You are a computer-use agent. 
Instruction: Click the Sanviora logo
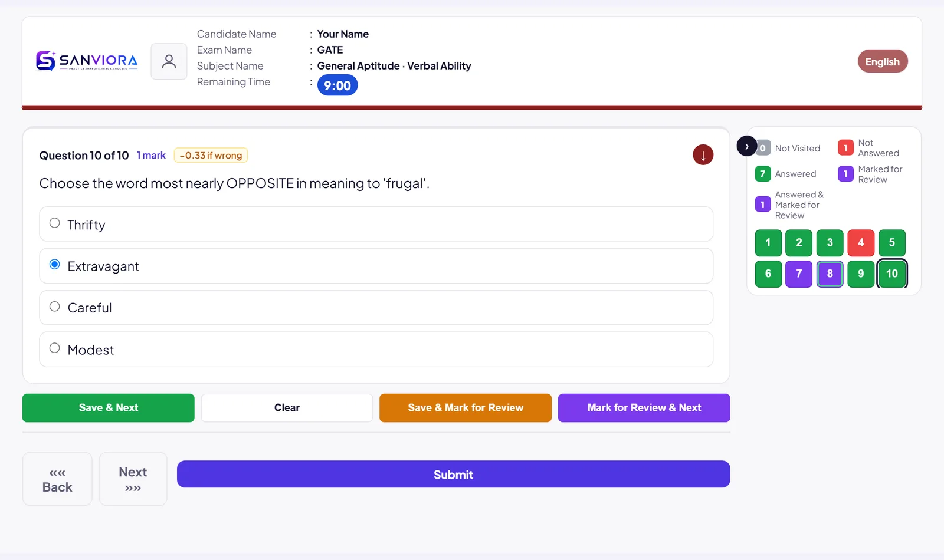coord(87,61)
